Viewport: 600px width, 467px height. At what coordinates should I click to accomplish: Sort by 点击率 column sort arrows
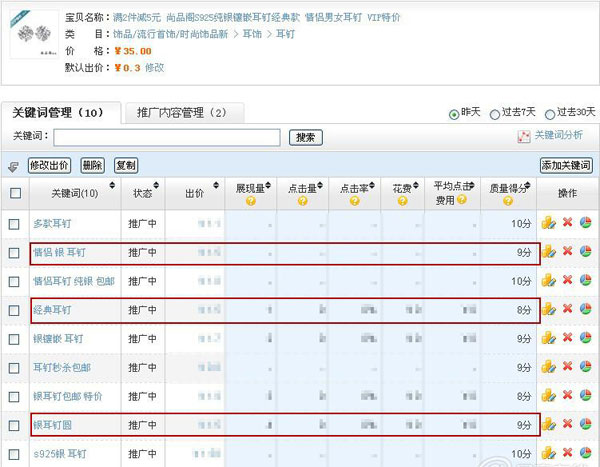[x=376, y=187]
